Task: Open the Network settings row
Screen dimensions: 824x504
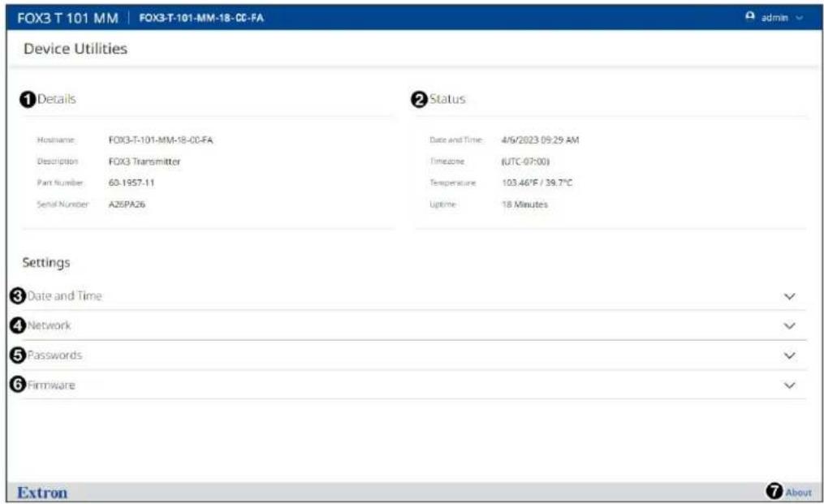Action: point(413,325)
